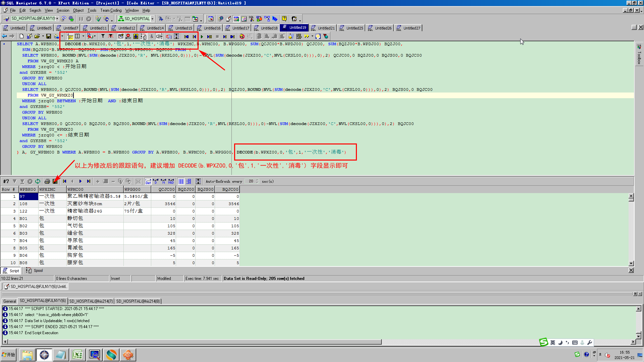Click the Save file disk icon
The image size is (644, 362).
tap(49, 36)
